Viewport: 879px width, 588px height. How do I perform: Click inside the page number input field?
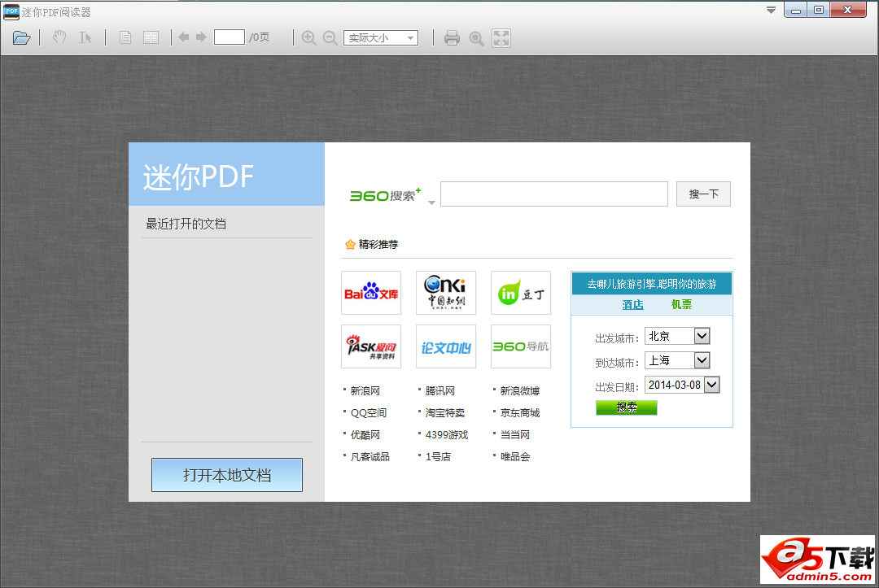pyautogui.click(x=229, y=36)
